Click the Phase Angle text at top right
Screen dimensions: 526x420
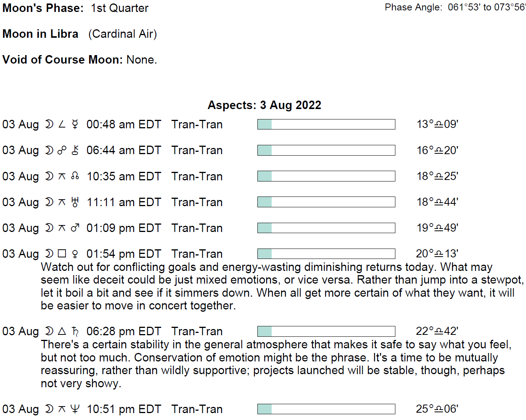(455, 7)
